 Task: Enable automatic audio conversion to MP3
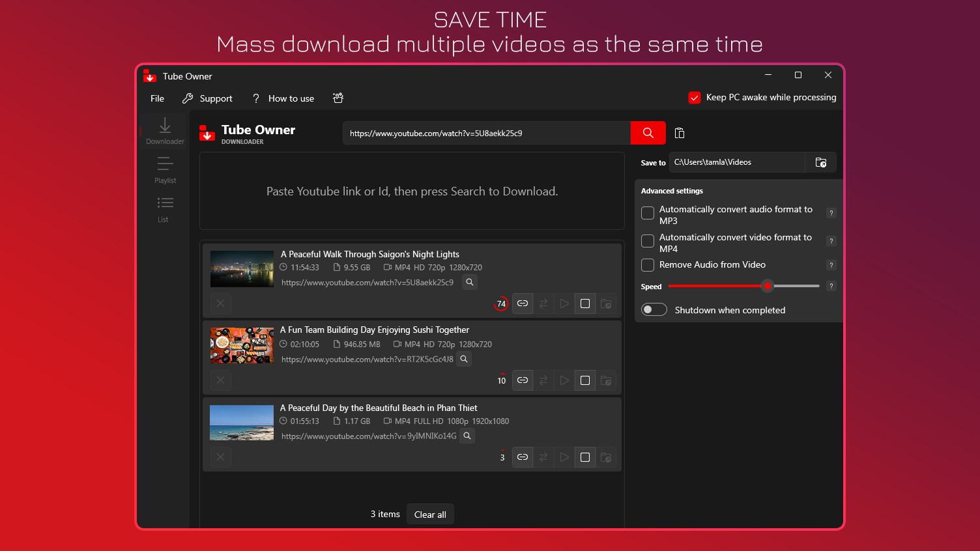click(647, 213)
